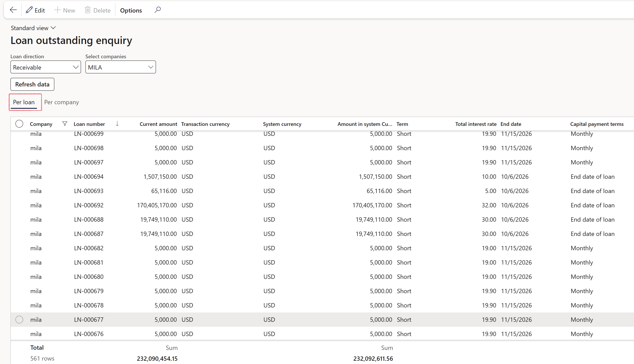634x364 pixels.
Task: Select the LN-000678 loan number cell
Action: click(x=89, y=305)
